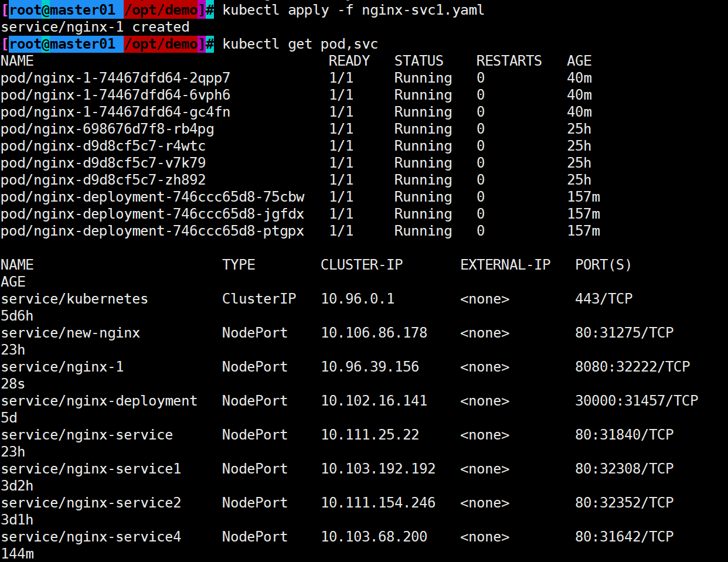
Task: Click the age value '28s'
Action: [13, 384]
